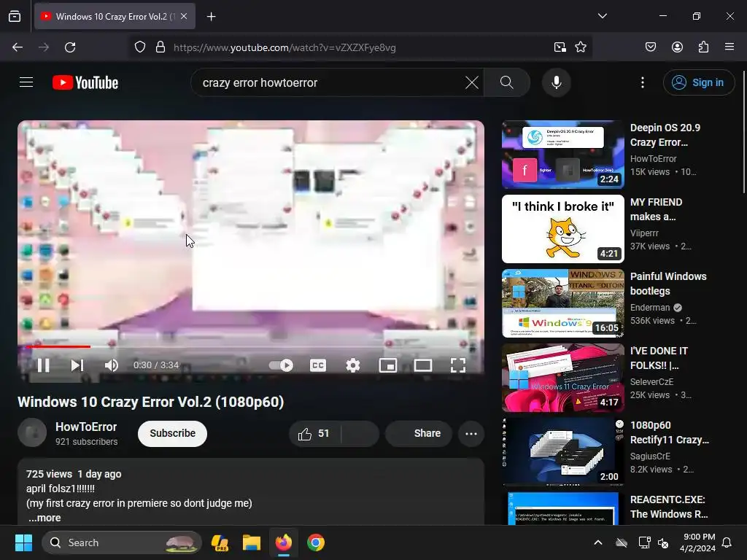This screenshot has height=560, width=747.
Task: Go back in Firefox
Action: 18,47
